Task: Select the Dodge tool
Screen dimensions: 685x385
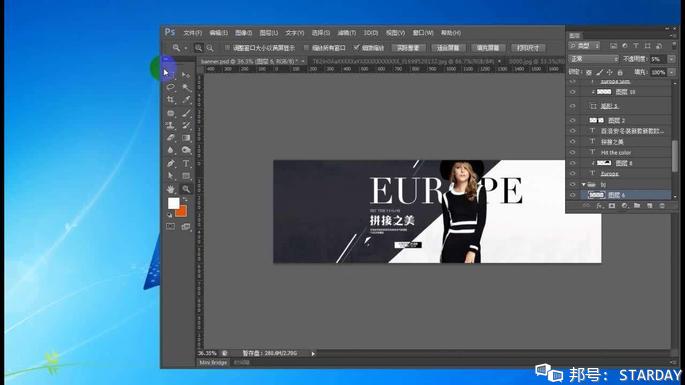Action: (x=186, y=150)
